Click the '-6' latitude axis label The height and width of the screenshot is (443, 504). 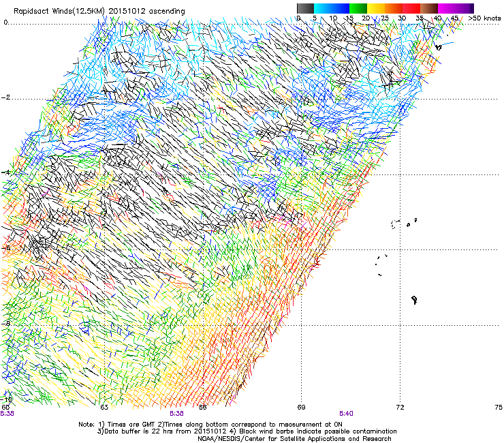pos(5,248)
